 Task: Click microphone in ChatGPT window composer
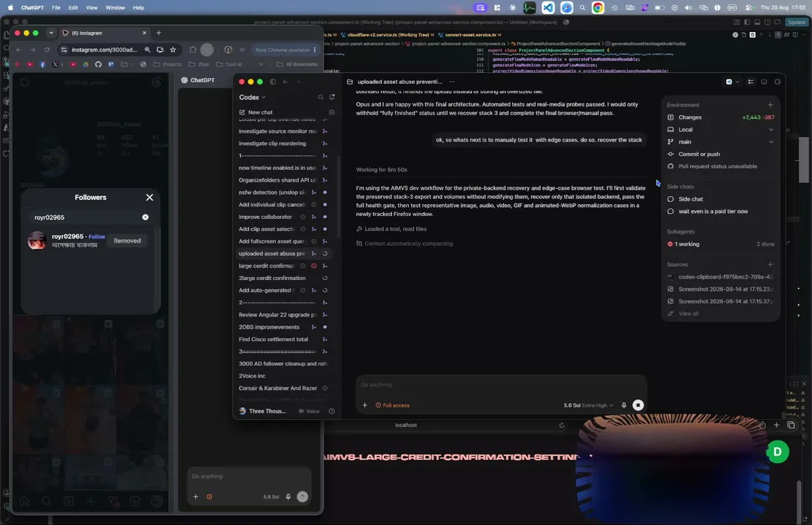tap(288, 497)
